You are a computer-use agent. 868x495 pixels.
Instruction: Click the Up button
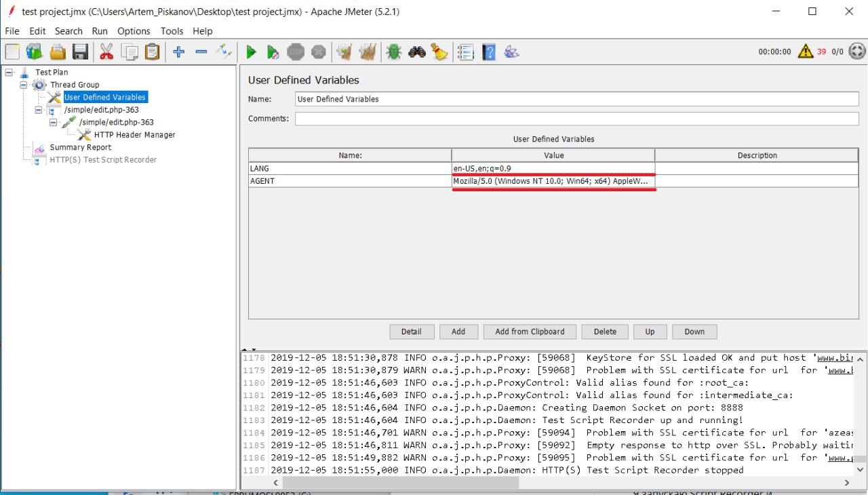click(650, 332)
